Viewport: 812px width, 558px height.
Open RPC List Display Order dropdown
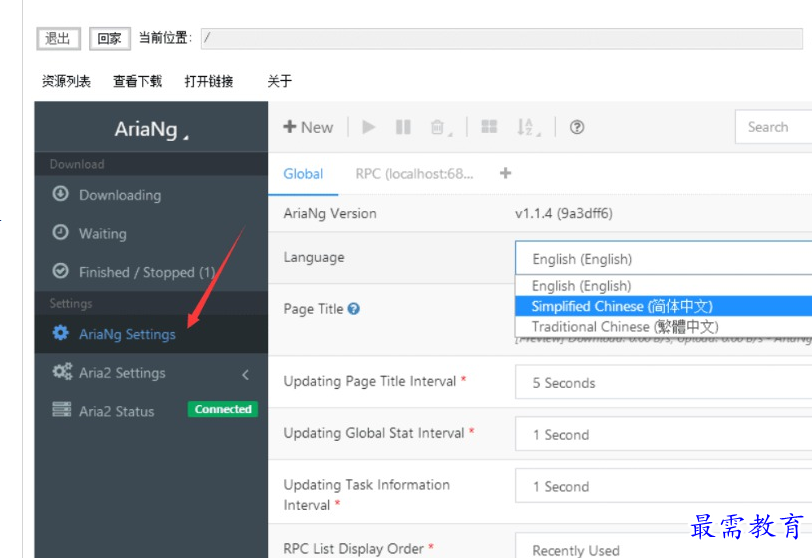point(663,546)
